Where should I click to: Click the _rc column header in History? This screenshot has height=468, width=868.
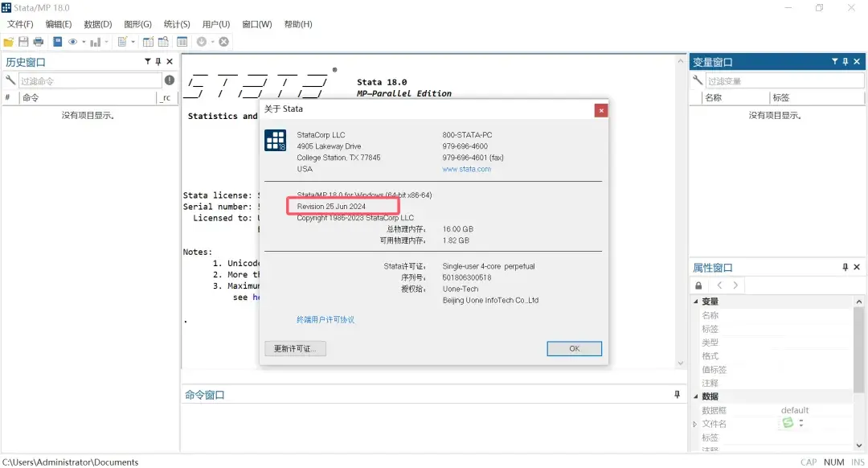[167, 97]
